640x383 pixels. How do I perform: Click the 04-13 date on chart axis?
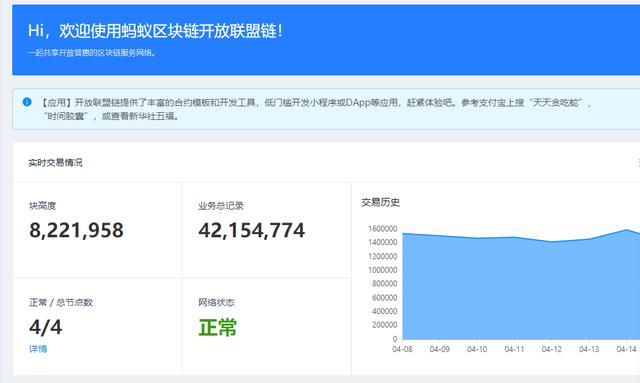[589, 349]
